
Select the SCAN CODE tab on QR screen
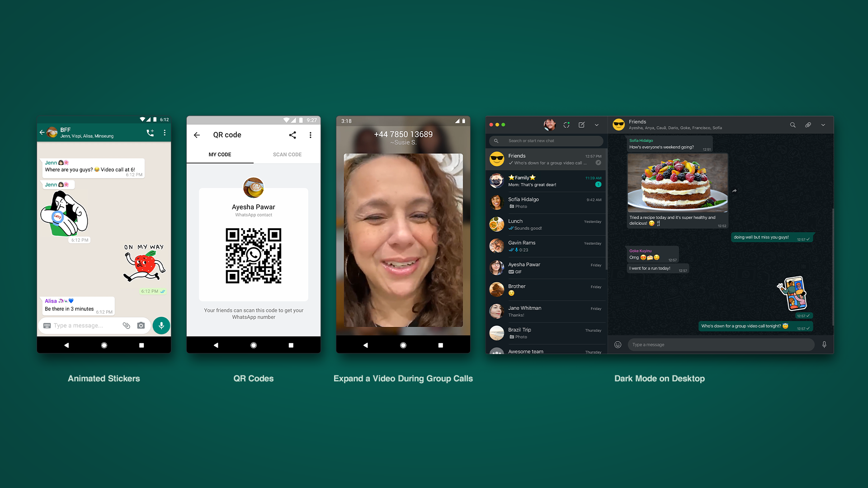[x=286, y=155]
